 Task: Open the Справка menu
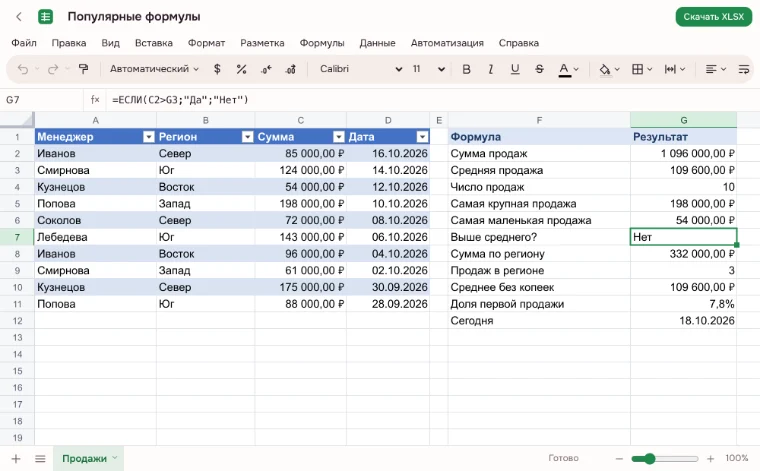[519, 43]
